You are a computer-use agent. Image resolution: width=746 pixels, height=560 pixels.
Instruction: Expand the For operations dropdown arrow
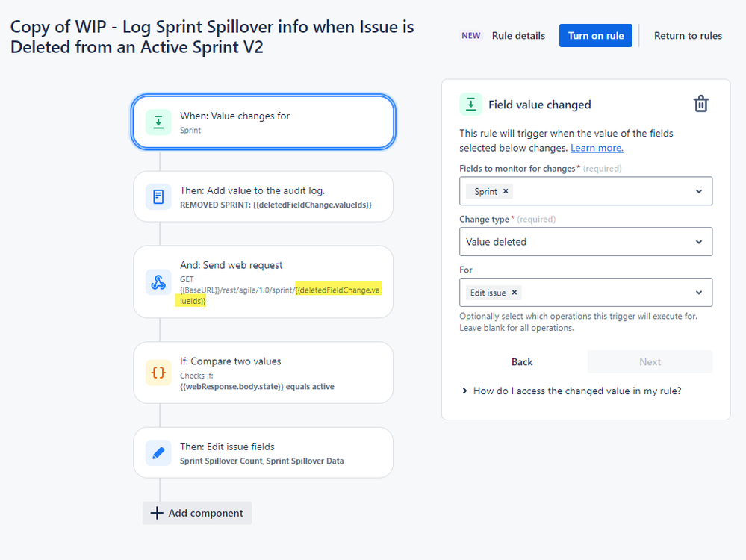click(699, 292)
